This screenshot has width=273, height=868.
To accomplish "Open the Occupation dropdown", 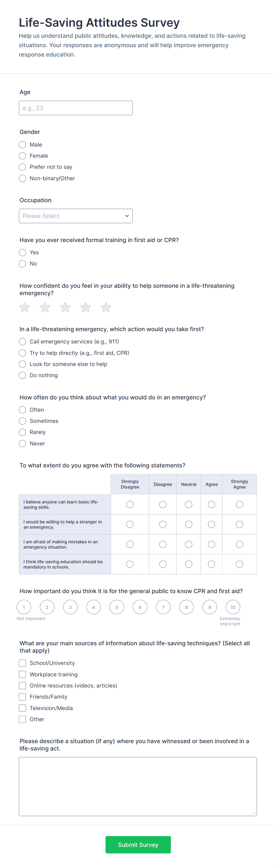I will coord(76,216).
